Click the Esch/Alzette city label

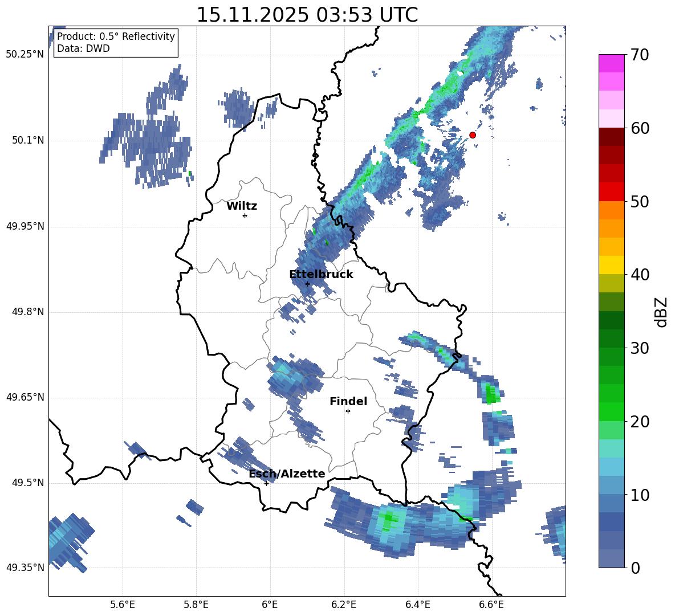tap(287, 474)
